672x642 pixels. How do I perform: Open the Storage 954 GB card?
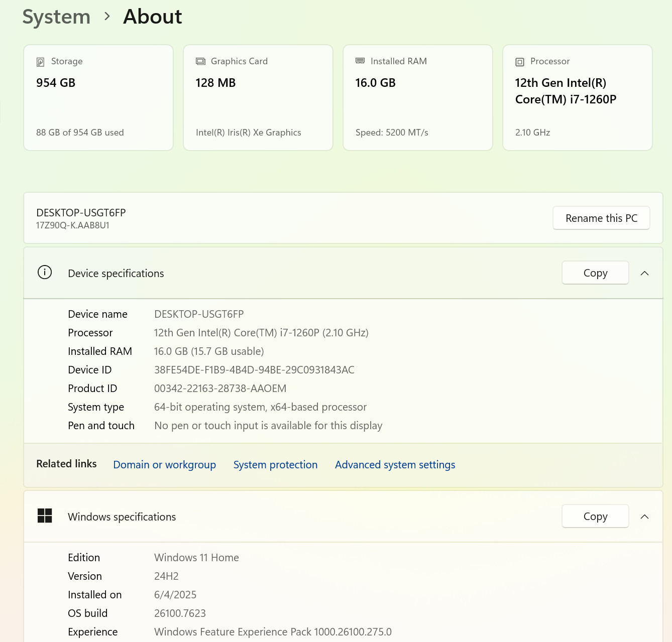point(98,97)
